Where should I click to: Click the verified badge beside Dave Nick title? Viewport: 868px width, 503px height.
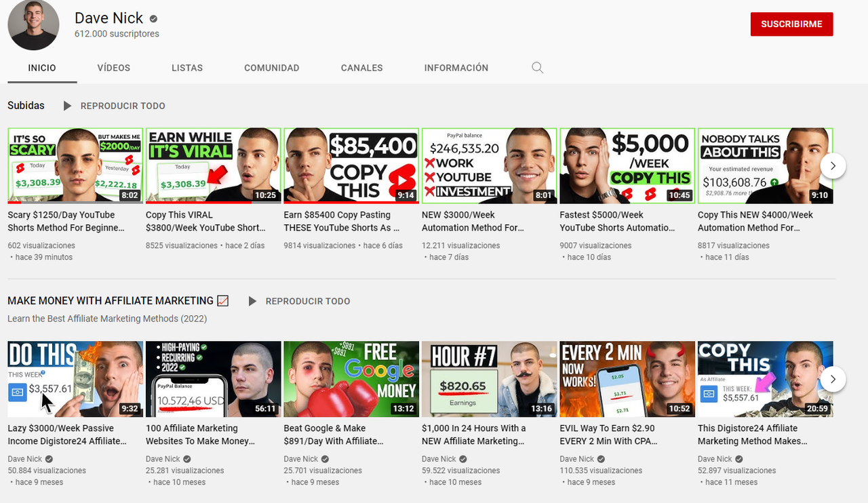154,18
